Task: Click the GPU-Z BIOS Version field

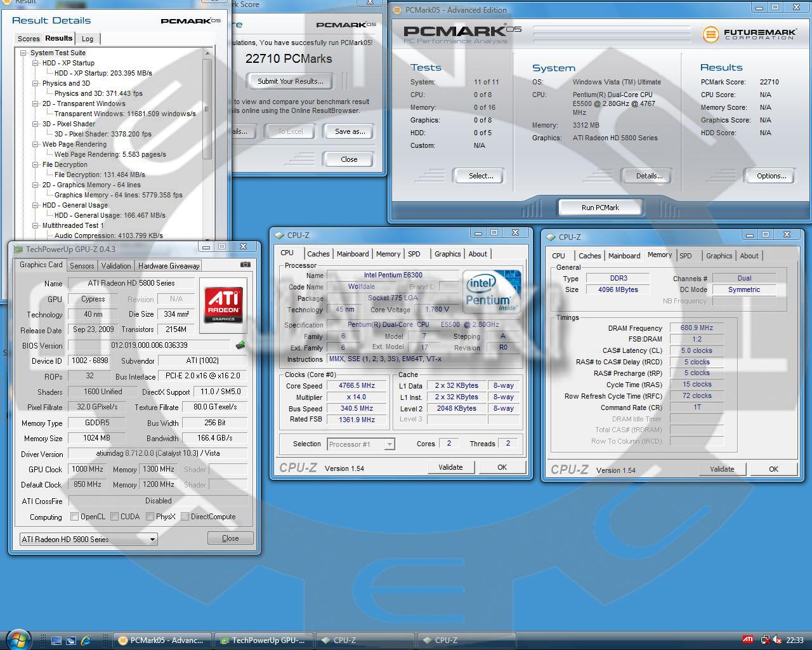Action: [150, 345]
